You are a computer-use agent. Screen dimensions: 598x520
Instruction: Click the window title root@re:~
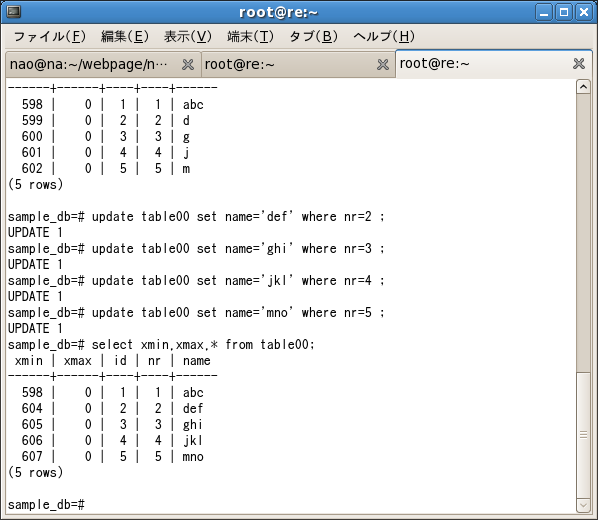click(278, 13)
